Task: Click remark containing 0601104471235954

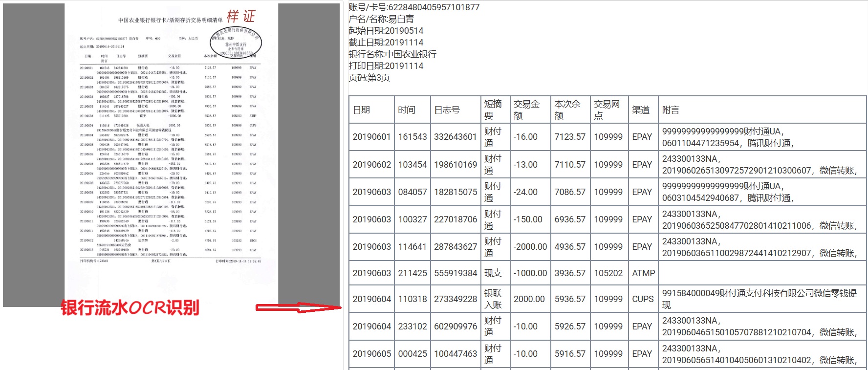Action: coord(762,137)
